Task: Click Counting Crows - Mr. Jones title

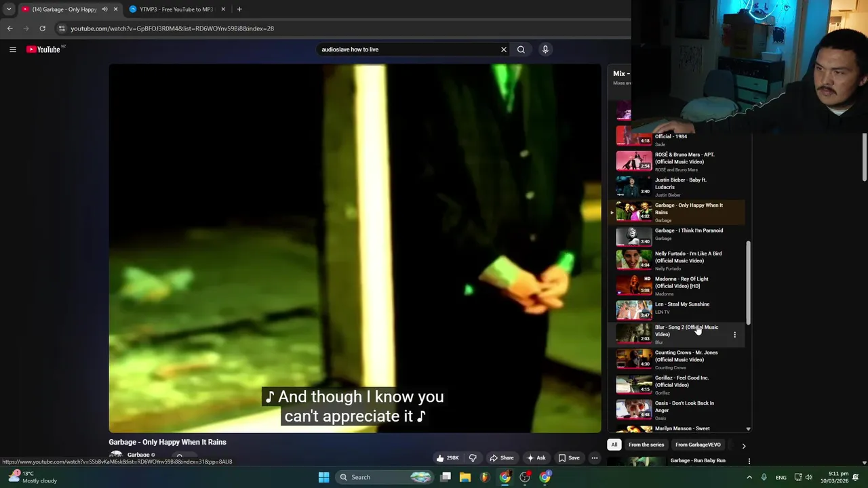Action: pos(686,356)
